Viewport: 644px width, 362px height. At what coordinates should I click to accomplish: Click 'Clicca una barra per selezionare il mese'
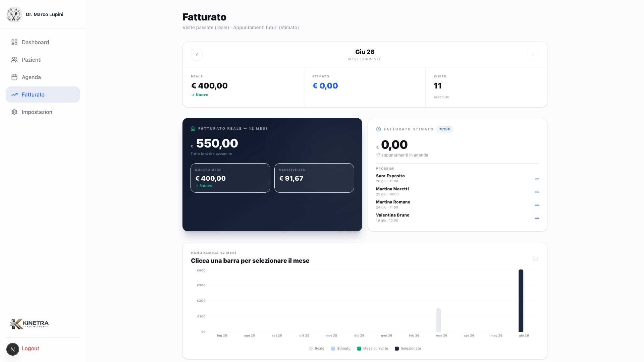pos(250,261)
